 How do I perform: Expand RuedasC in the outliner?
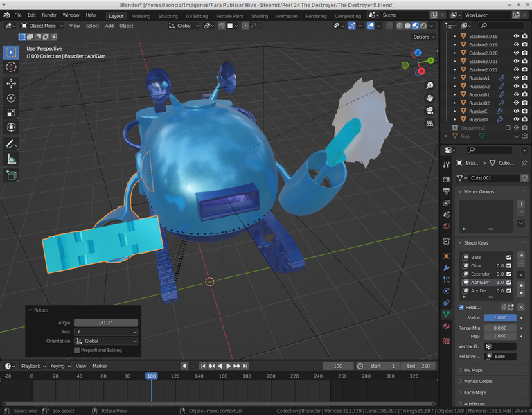pos(455,112)
